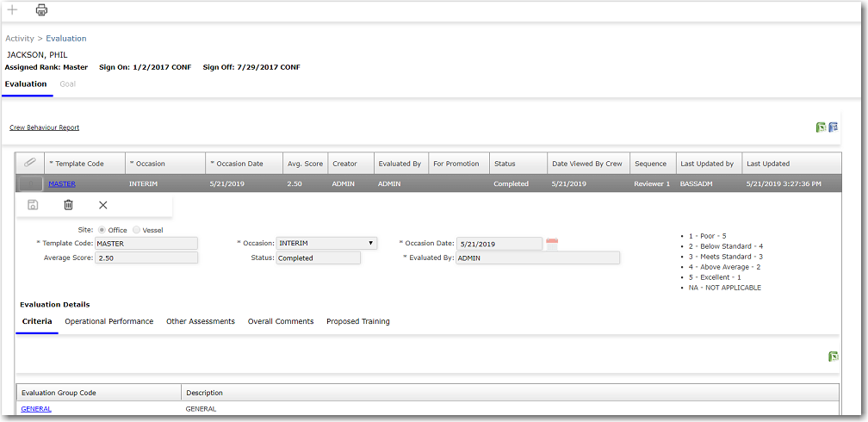Image resolution: width=868 pixels, height=422 pixels.
Task: Open the MASTER template code link
Action: point(61,183)
